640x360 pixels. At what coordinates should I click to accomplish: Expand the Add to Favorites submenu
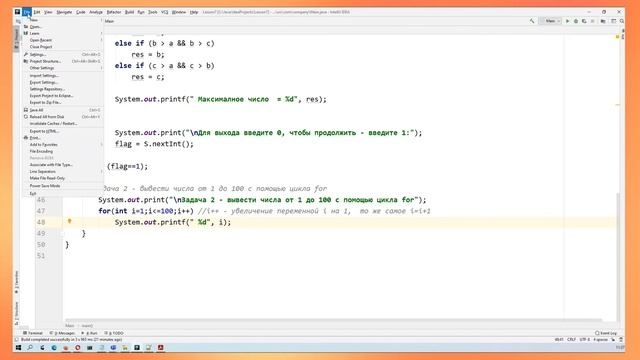pyautogui.click(x=63, y=144)
